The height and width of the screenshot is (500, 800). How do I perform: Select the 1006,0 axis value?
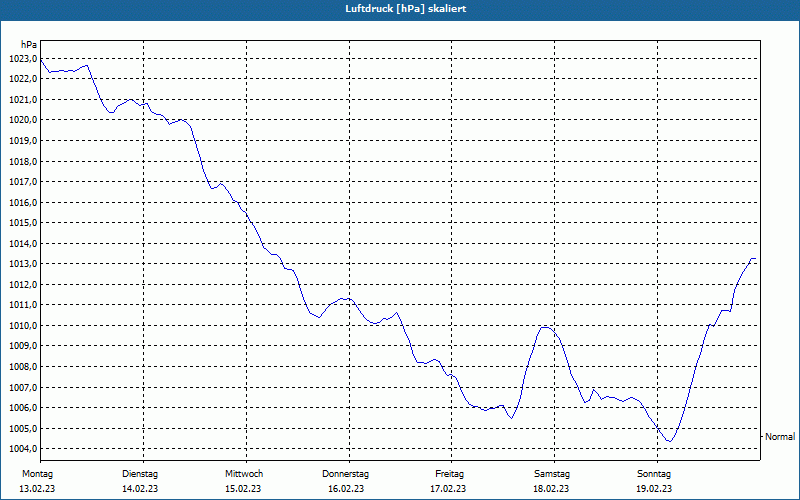pos(23,408)
